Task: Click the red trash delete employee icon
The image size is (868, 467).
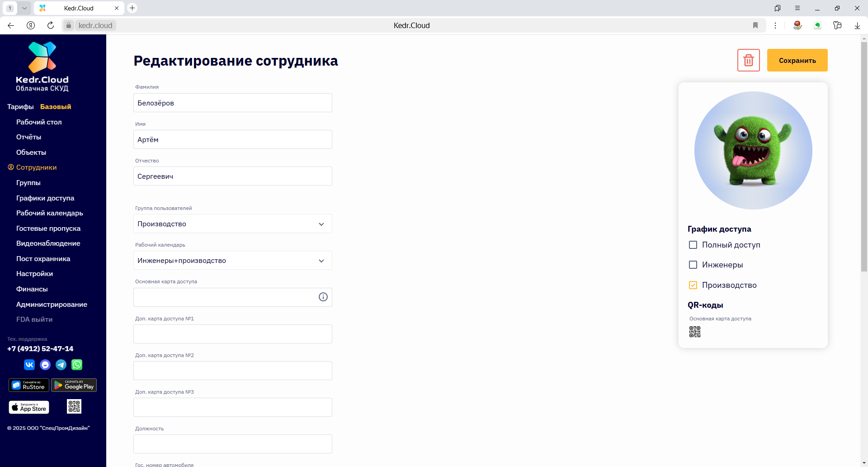Action: click(748, 60)
